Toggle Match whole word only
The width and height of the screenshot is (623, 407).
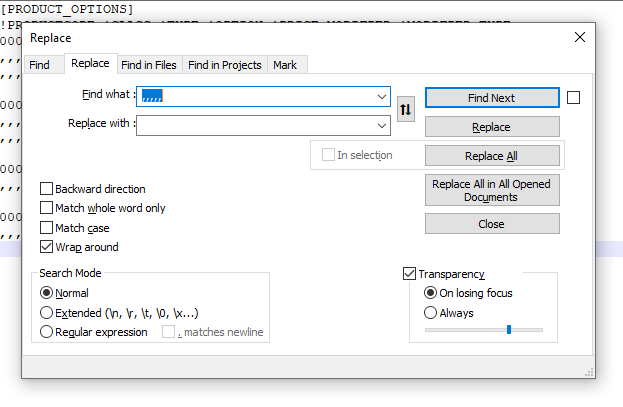(47, 208)
